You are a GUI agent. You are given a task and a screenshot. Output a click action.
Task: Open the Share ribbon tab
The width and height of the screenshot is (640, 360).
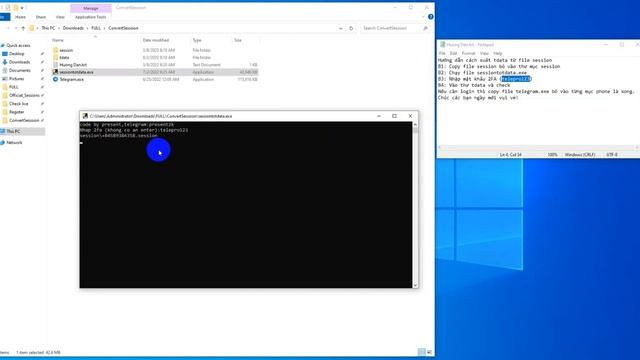[40, 17]
